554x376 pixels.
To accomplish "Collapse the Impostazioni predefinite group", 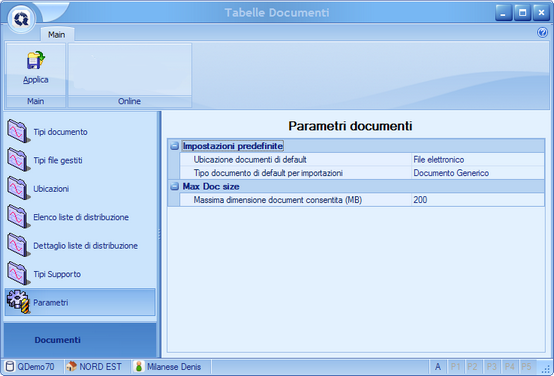I will point(174,146).
